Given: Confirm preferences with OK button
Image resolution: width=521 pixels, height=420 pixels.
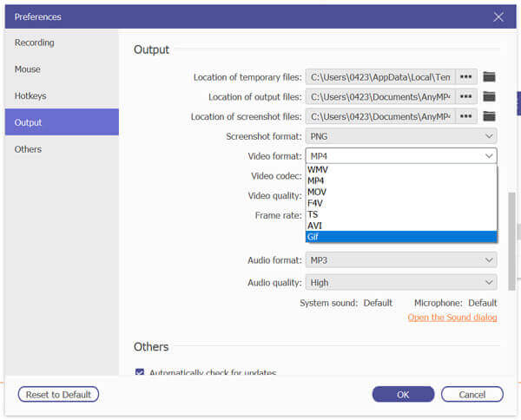Looking at the screenshot, I should [x=403, y=395].
